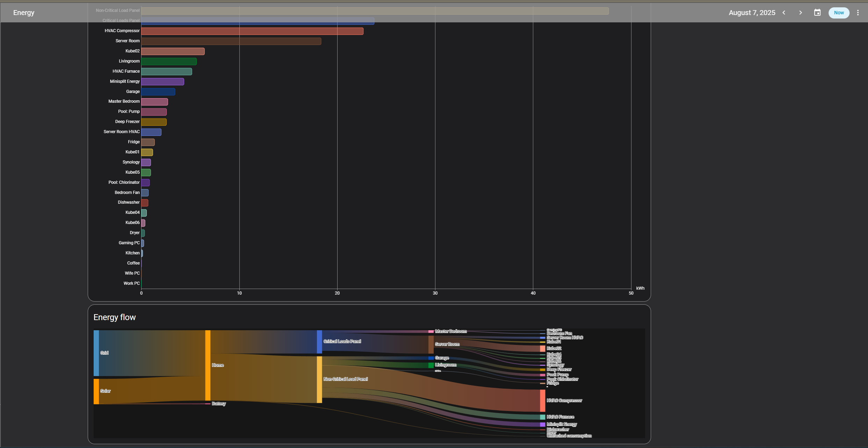This screenshot has height=448, width=868.
Task: Click Livingroom node in Sankey
Action: click(x=431, y=365)
